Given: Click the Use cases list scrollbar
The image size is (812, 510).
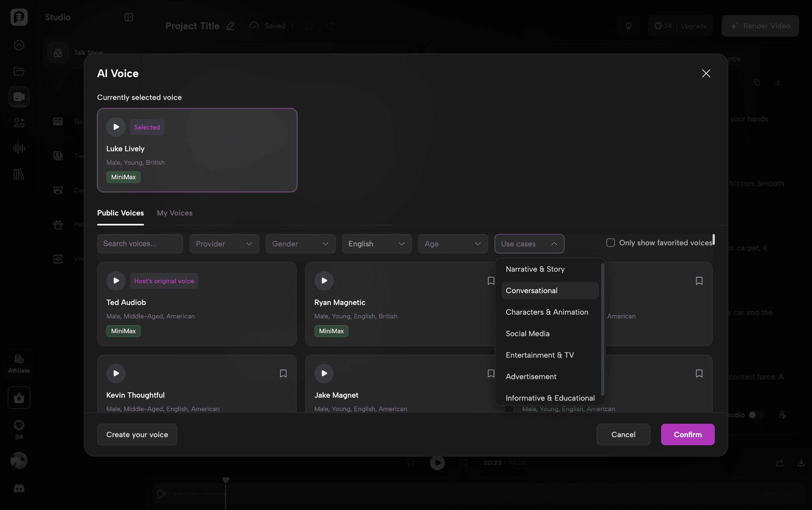Looking at the screenshot, I should coord(603,329).
